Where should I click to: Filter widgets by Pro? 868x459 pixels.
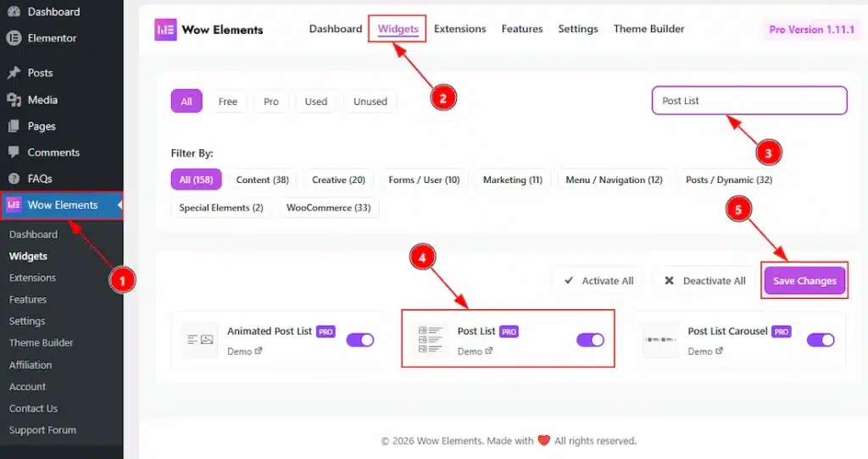coord(271,102)
